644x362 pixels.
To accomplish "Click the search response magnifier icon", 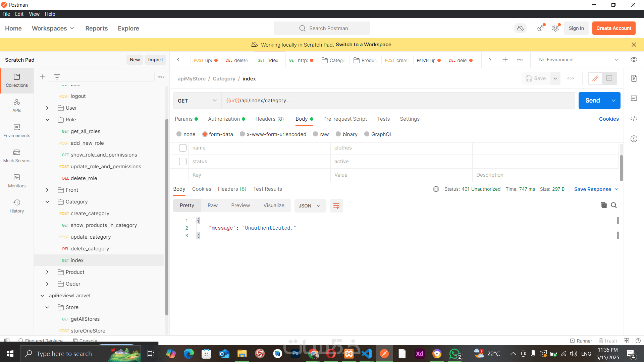I will (614, 205).
